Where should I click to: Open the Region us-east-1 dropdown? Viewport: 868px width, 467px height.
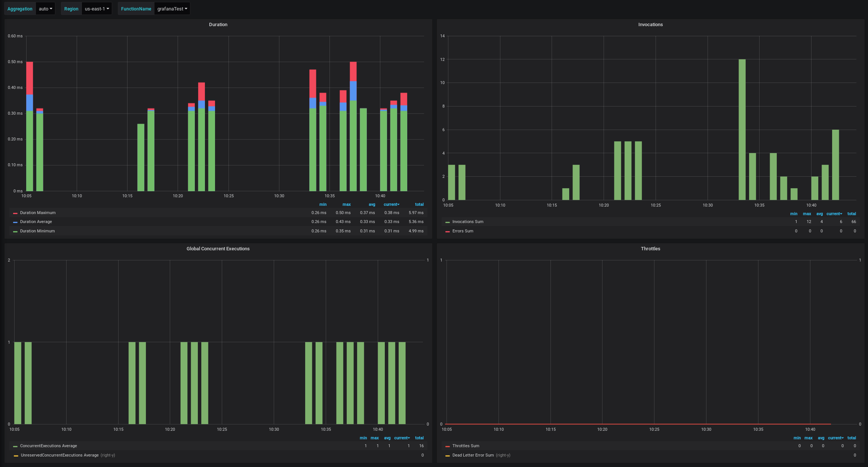tap(96, 9)
